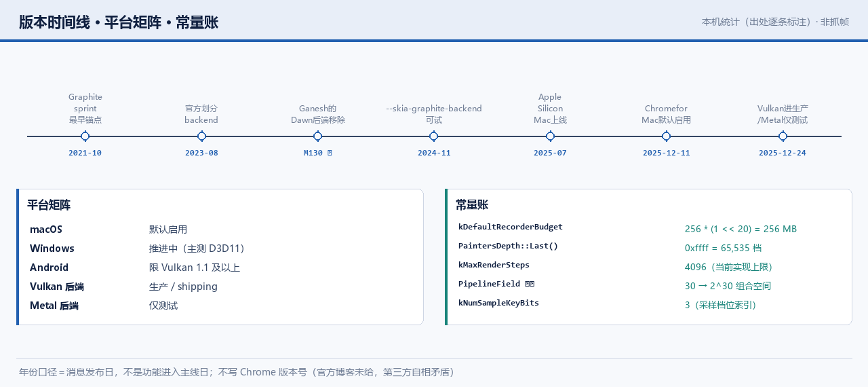868x387 pixels.
Task: Click the Windows row label
Action: [52, 248]
